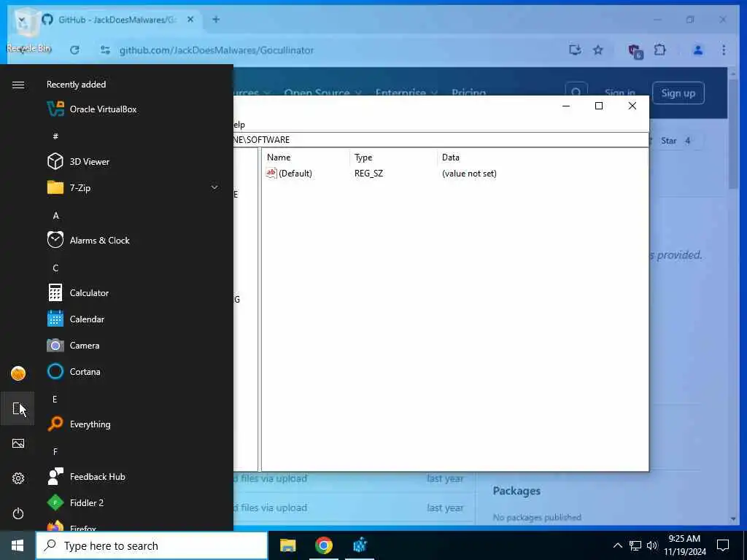Show hidden system tray icons
747x560 pixels.
617,545
